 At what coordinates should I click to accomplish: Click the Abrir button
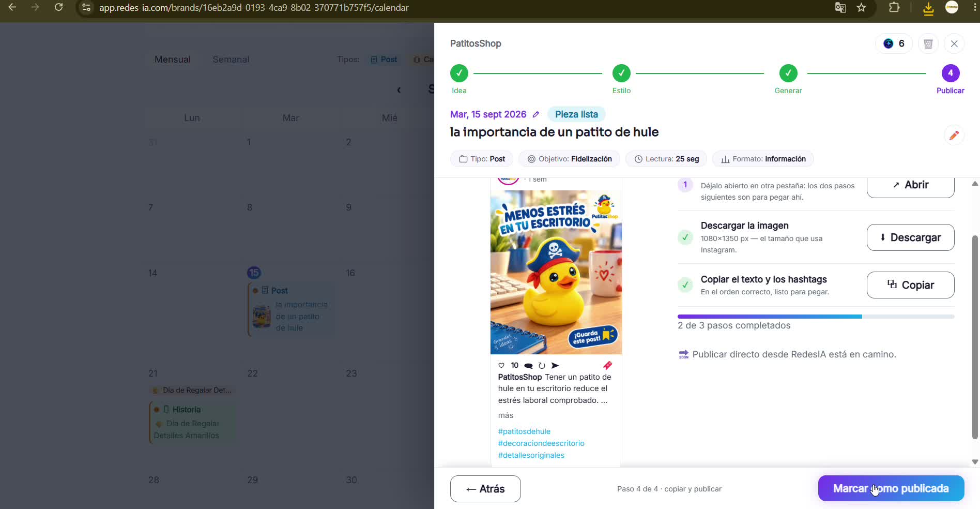910,185
